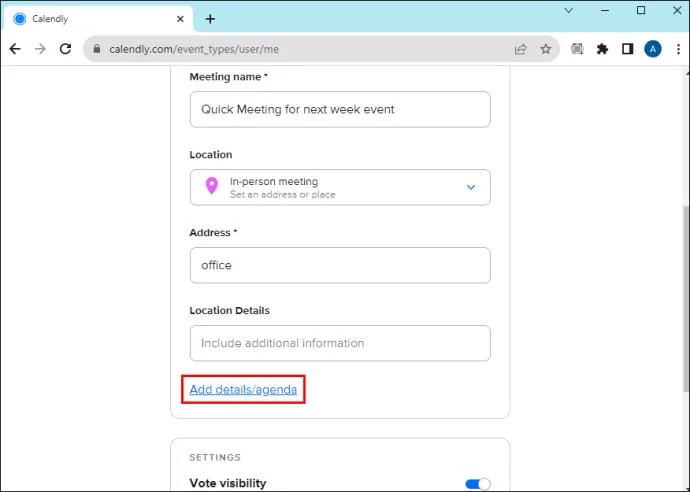This screenshot has width=690, height=492.
Task: Toggle the browser side panel icon
Action: tap(628, 49)
